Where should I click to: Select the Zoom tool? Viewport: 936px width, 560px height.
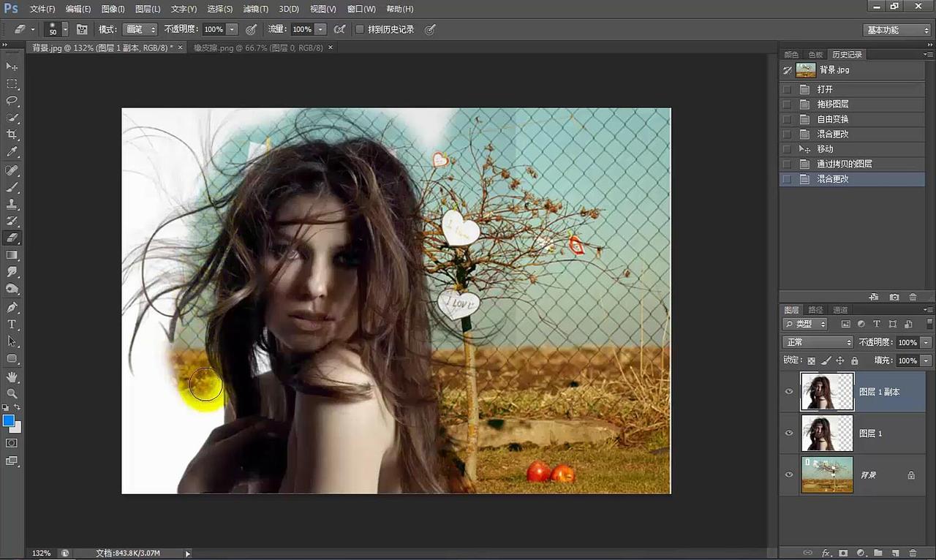(12, 393)
